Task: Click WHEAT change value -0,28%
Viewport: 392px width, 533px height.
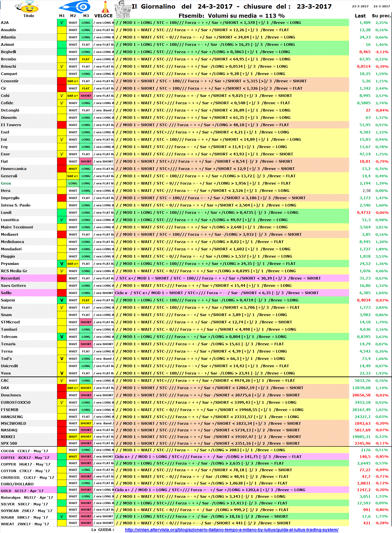Action: pos(381,523)
